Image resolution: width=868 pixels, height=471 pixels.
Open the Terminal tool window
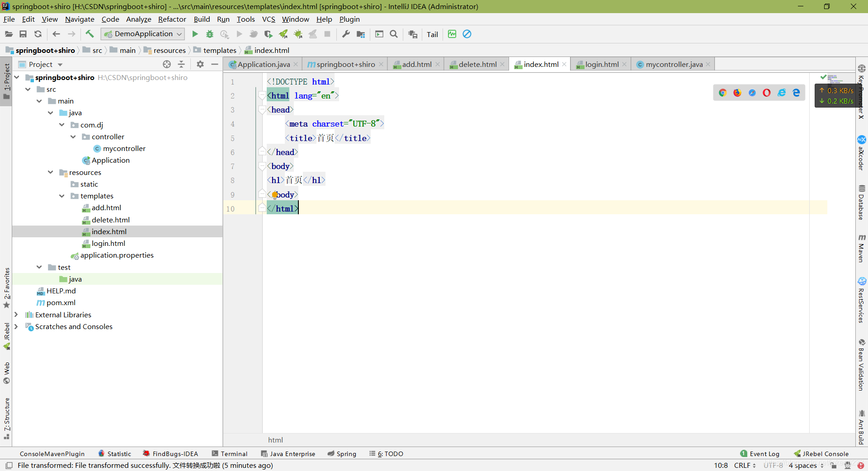point(230,454)
